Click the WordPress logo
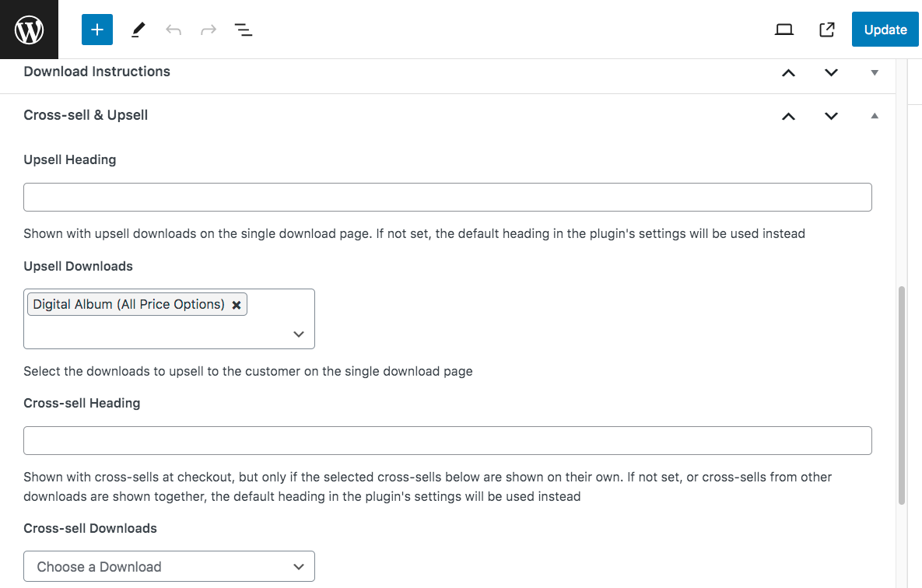The image size is (922, 588). pyautogui.click(x=29, y=29)
